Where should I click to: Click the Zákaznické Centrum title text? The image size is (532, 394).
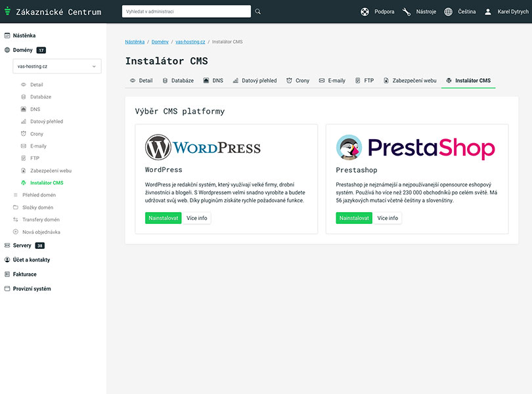pyautogui.click(x=58, y=12)
